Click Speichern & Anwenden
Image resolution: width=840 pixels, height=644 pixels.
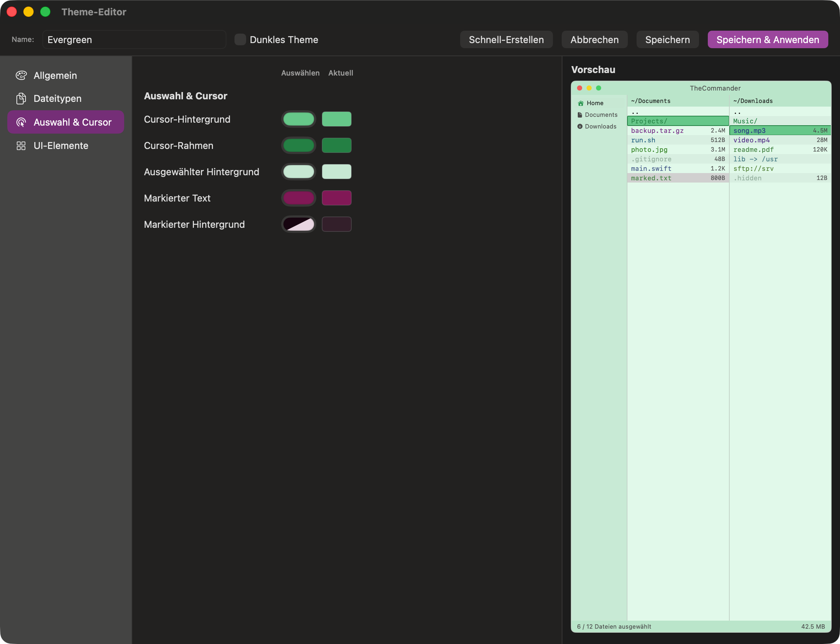768,39
